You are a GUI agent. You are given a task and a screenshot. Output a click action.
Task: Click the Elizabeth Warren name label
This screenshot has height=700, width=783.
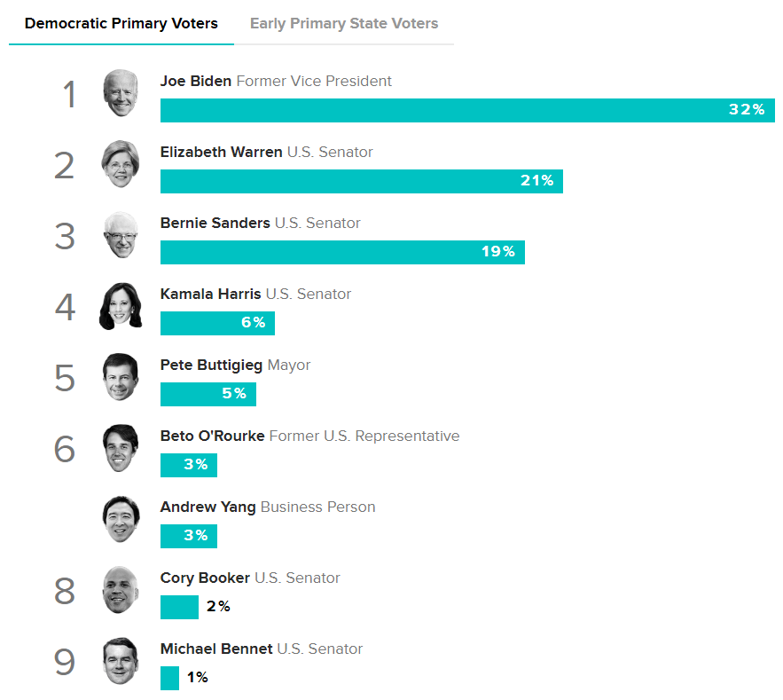(x=222, y=152)
